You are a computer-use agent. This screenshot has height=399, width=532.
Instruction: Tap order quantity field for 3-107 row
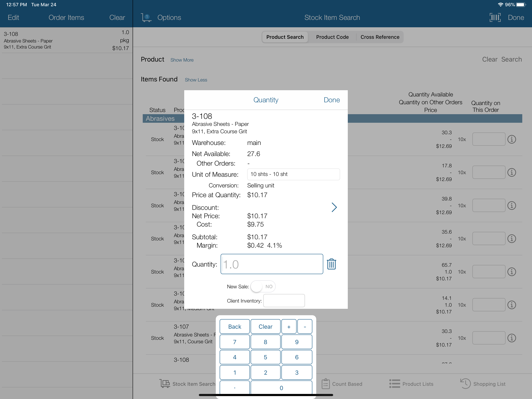coord(488,338)
